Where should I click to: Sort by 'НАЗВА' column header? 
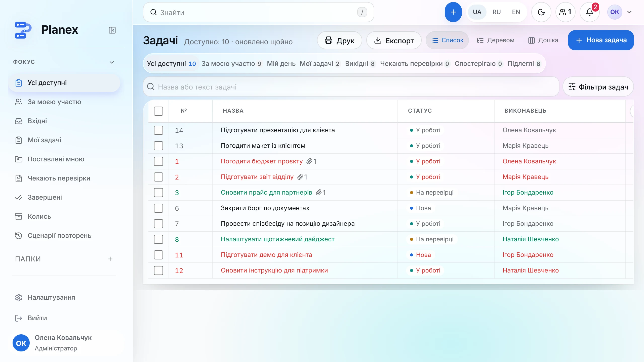[233, 111]
